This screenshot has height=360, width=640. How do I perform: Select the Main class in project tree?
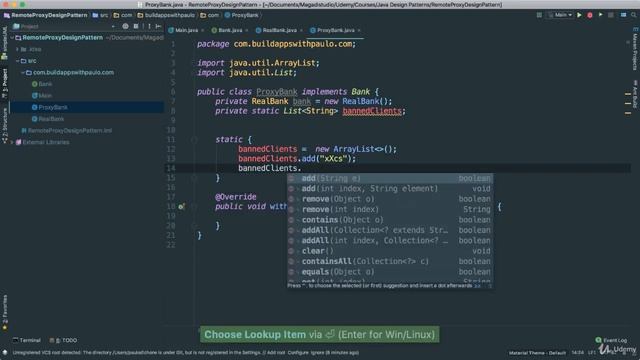click(42, 96)
